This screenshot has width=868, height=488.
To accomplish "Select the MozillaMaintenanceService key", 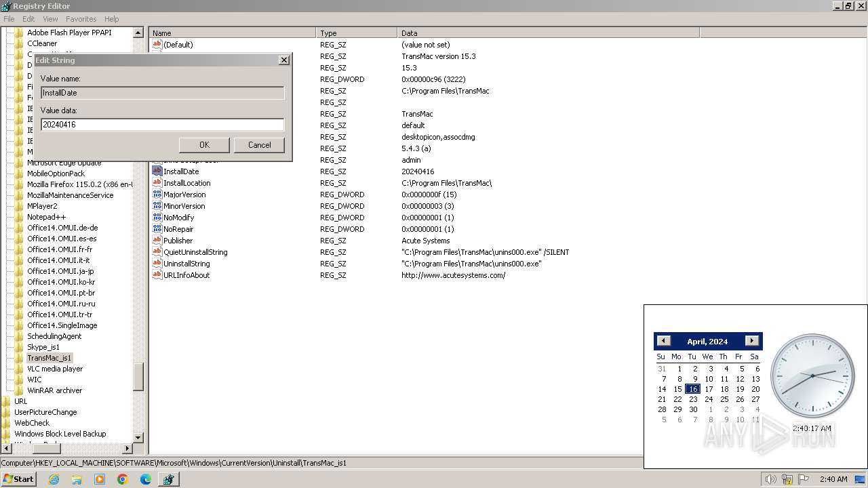I will click(71, 195).
